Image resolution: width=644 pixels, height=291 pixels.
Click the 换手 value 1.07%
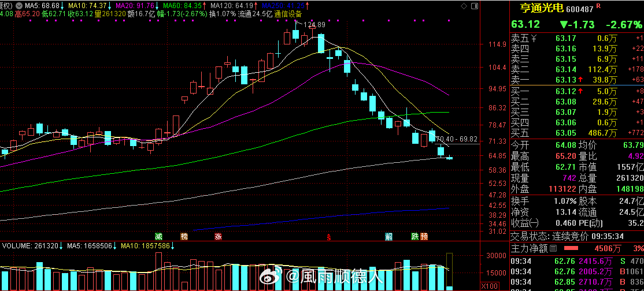pyautogui.click(x=565, y=201)
